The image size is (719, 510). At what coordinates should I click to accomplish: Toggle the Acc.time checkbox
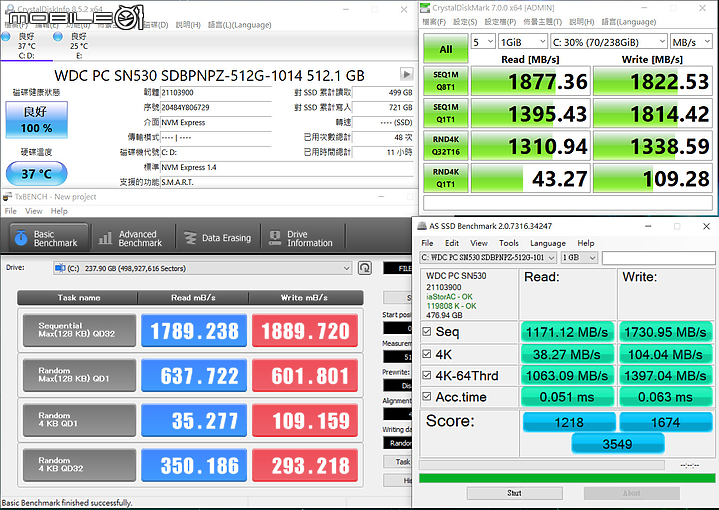pos(426,396)
